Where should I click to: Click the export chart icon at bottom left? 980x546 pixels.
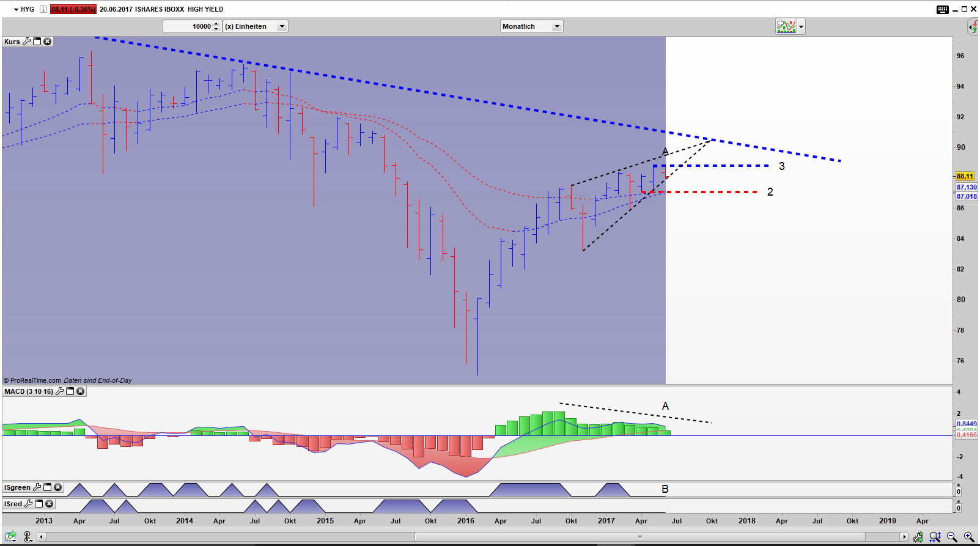coord(11,537)
